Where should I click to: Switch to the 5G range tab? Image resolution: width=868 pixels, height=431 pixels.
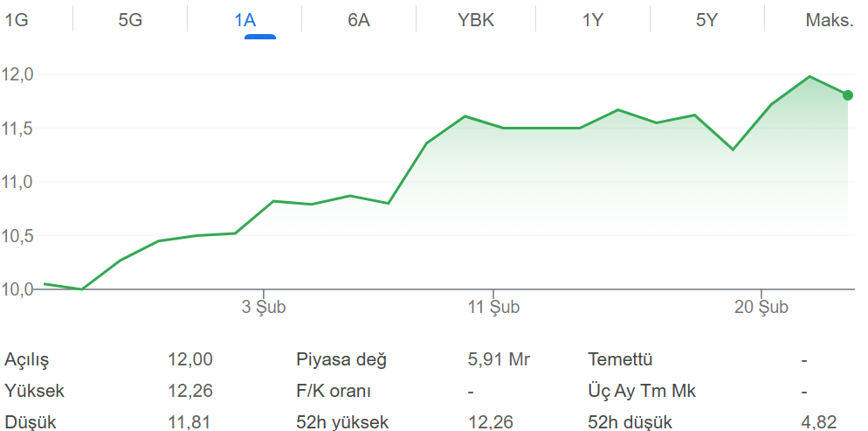(x=130, y=20)
